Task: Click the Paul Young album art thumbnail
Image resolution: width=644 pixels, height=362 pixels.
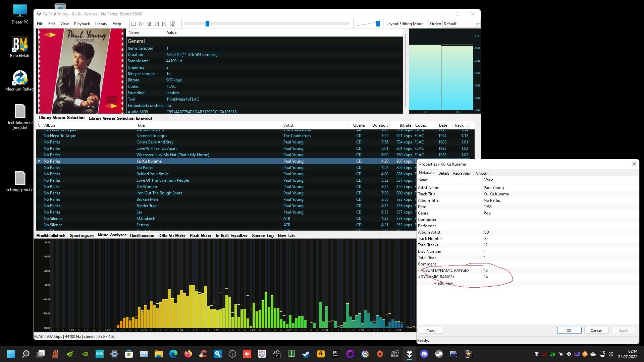Action: tap(80, 71)
